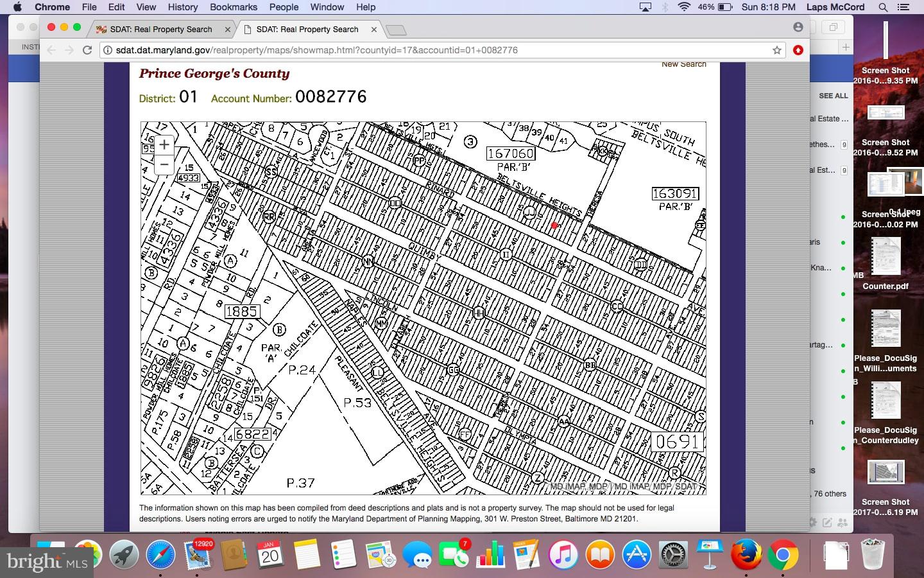
Task: Open Calendar from the Dock
Action: click(x=270, y=555)
